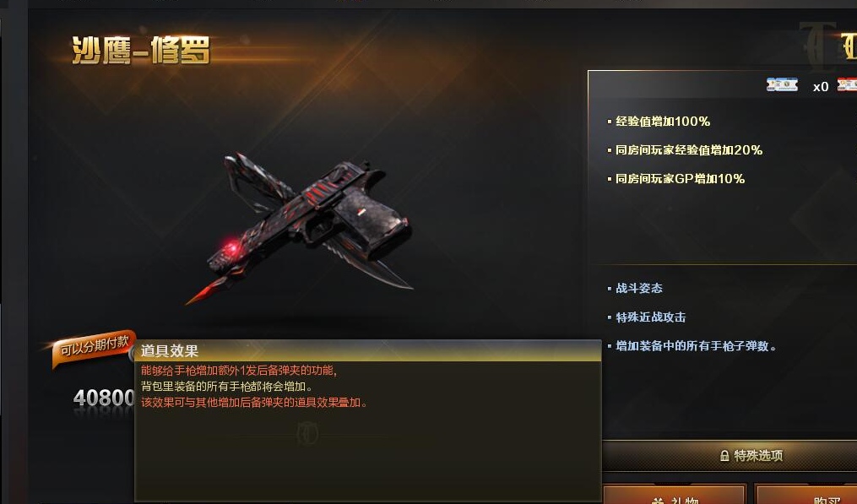
Task: Send as gift with 礼物 button
Action: pyautogui.click(x=675, y=494)
